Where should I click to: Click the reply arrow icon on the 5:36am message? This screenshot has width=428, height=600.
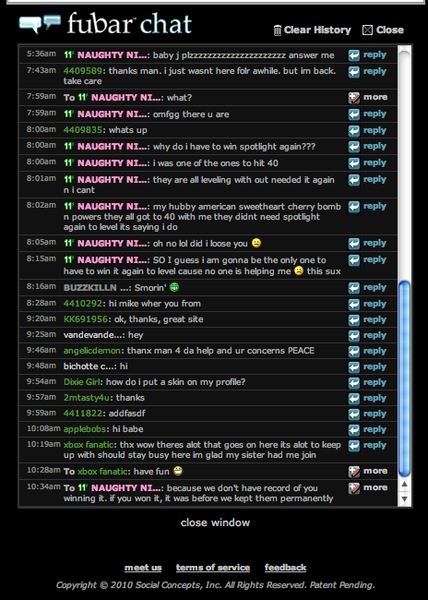[354, 55]
